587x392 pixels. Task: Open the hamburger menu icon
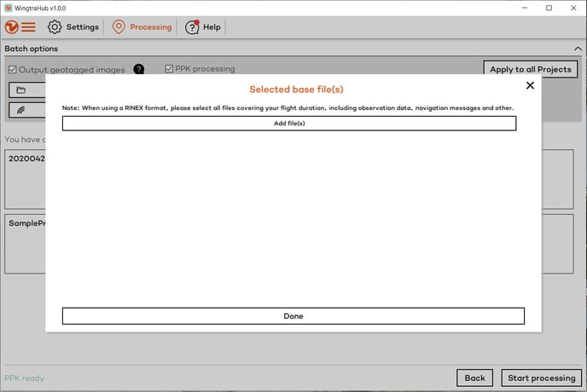pyautogui.click(x=29, y=27)
